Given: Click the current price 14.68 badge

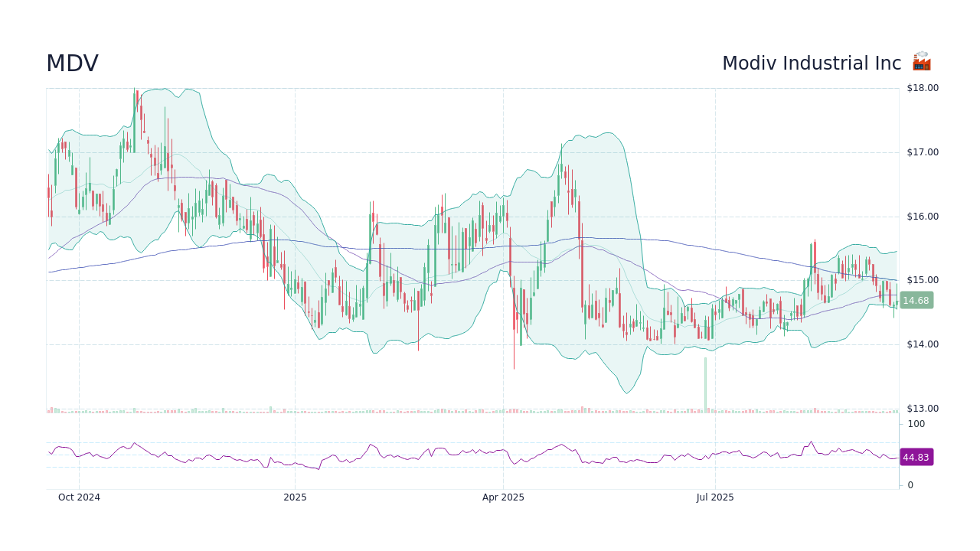Looking at the screenshot, I should pos(916,301).
